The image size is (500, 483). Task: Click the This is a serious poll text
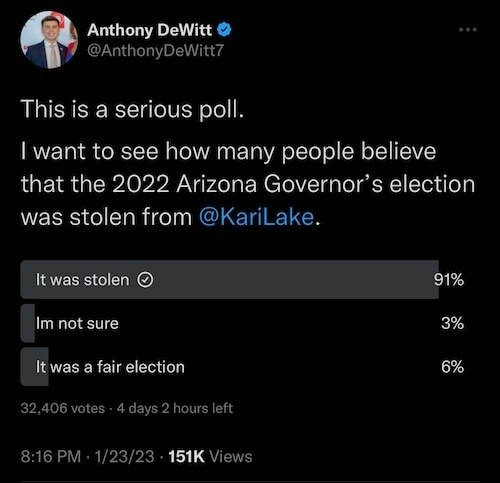click(132, 109)
